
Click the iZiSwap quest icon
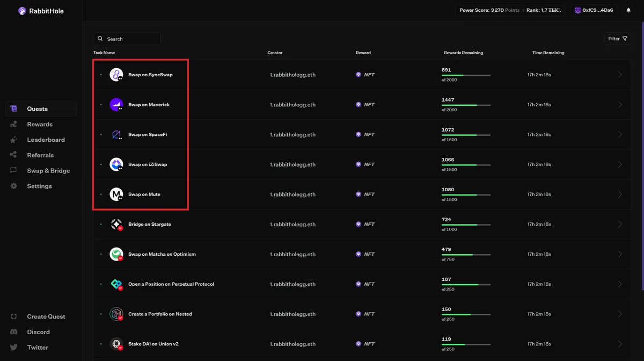click(x=116, y=164)
